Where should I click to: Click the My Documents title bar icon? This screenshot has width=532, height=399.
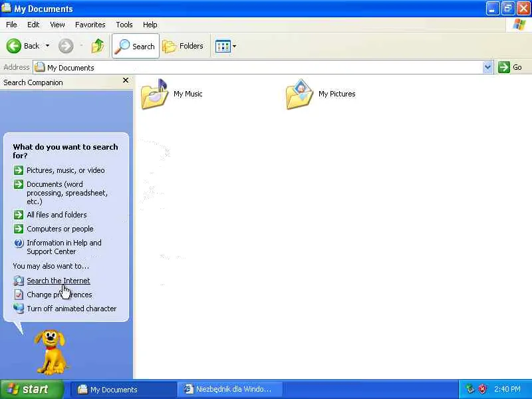tap(6, 7)
